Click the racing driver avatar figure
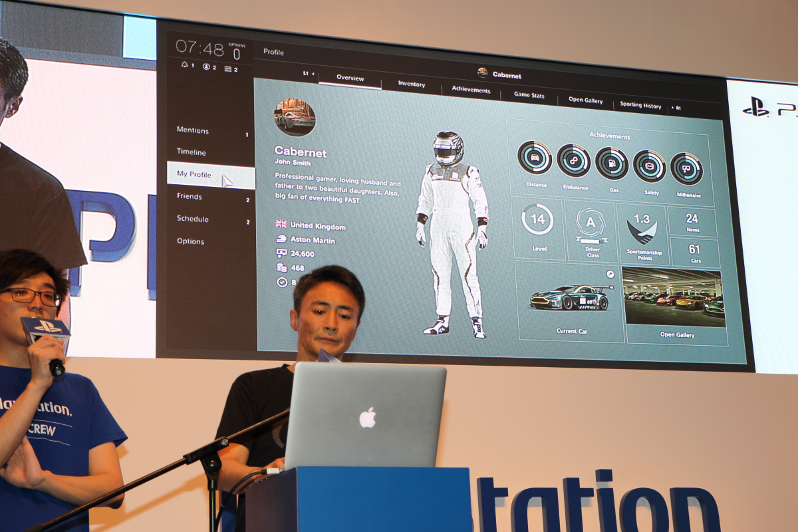Screen dimensions: 798x532 pyautogui.click(x=452, y=233)
